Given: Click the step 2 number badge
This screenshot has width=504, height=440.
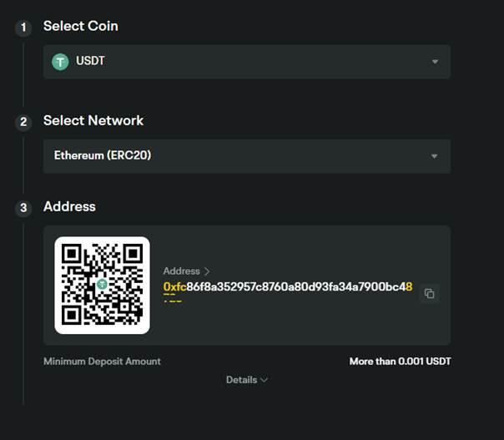Looking at the screenshot, I should 24,122.
